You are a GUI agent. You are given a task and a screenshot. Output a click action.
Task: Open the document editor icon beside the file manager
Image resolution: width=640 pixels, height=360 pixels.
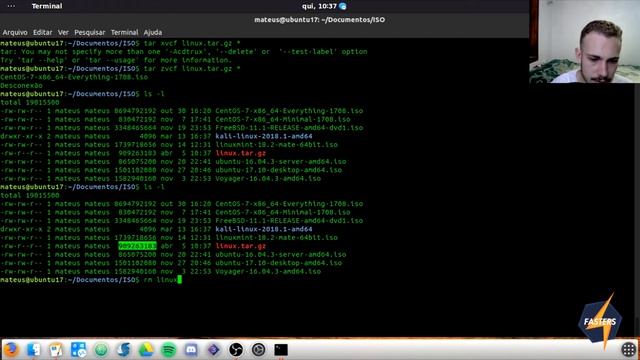click(x=56, y=349)
